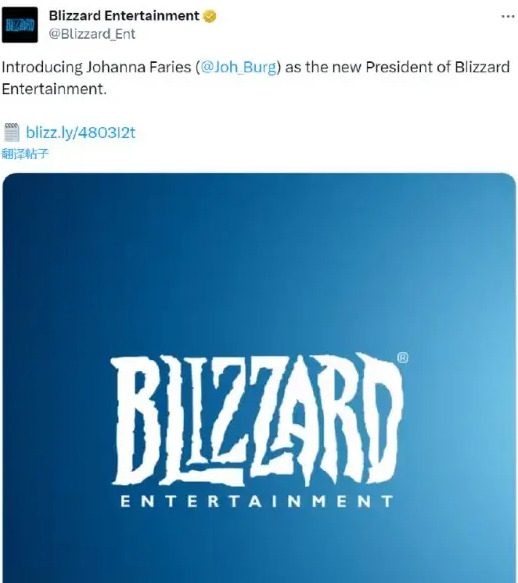Click the white BLIZZARD wordmark logo
518x583 pixels.
pos(259,419)
